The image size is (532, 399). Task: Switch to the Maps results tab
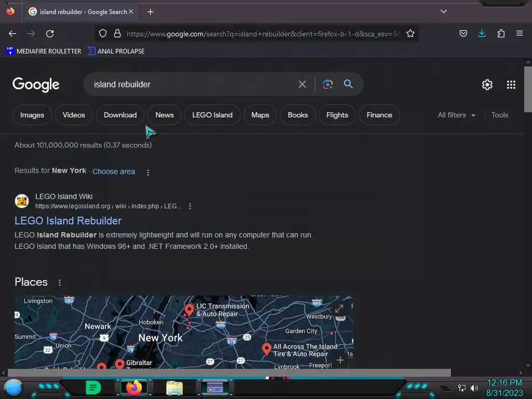[260, 115]
